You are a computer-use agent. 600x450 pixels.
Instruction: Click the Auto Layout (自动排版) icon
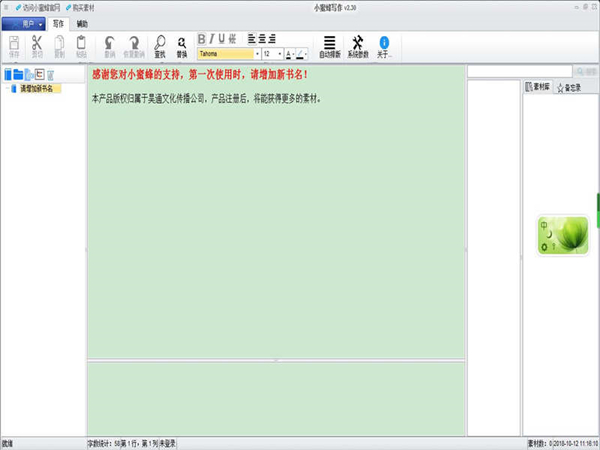tap(330, 45)
